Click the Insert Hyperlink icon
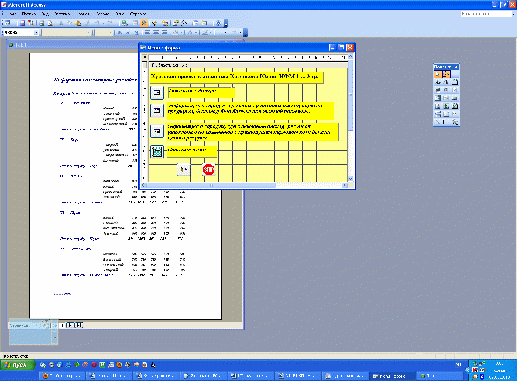 tap(124, 23)
